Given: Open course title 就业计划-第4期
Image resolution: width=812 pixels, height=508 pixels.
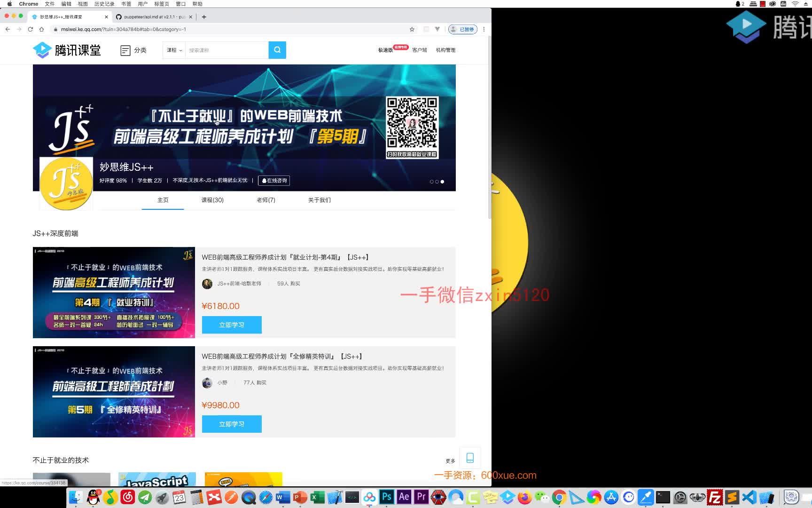Looking at the screenshot, I should (285, 257).
